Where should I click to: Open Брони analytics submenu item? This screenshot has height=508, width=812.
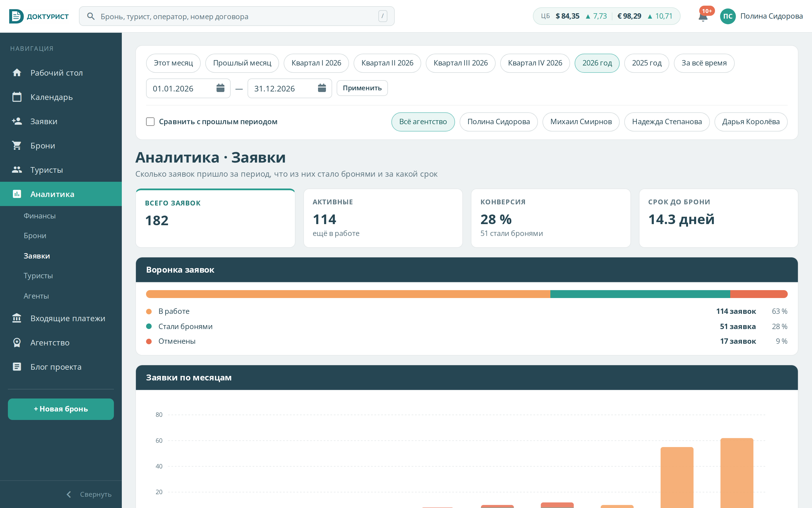(x=35, y=236)
